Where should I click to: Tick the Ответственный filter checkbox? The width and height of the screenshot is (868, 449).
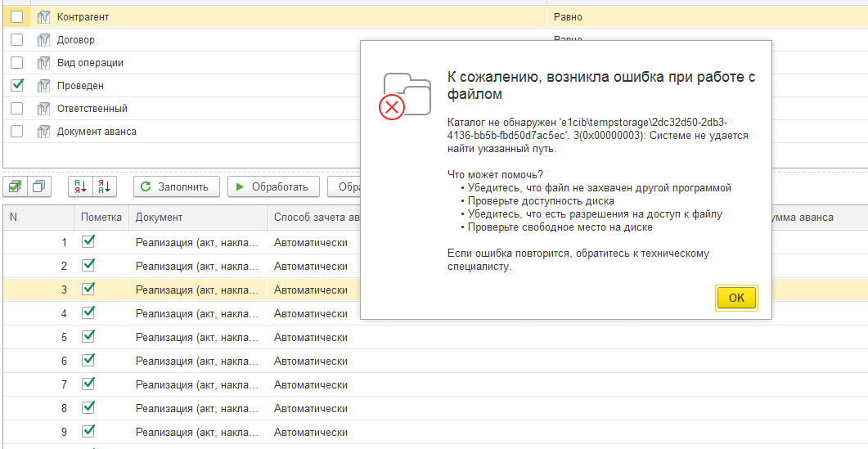click(x=16, y=109)
